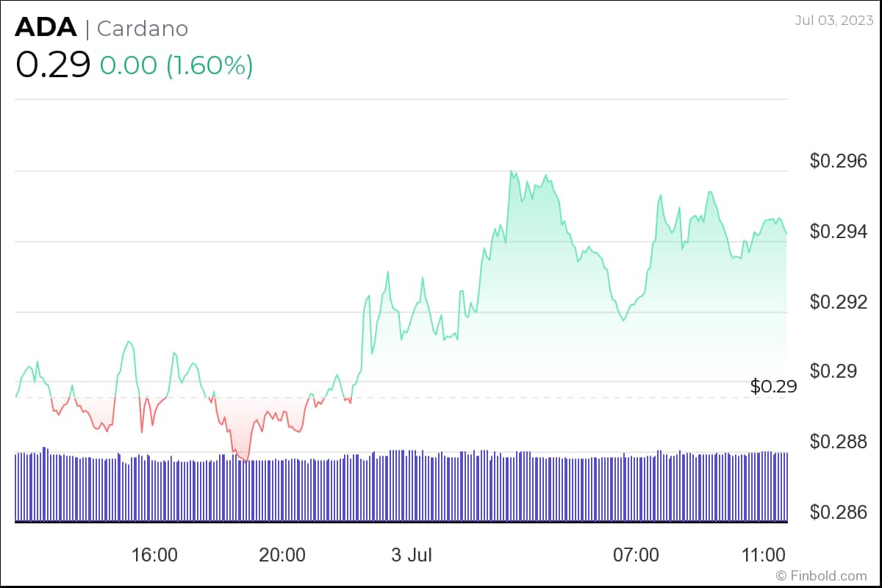Viewport: 882px width, 588px height.
Task: Click the $0.292 axis label
Action: point(839,302)
